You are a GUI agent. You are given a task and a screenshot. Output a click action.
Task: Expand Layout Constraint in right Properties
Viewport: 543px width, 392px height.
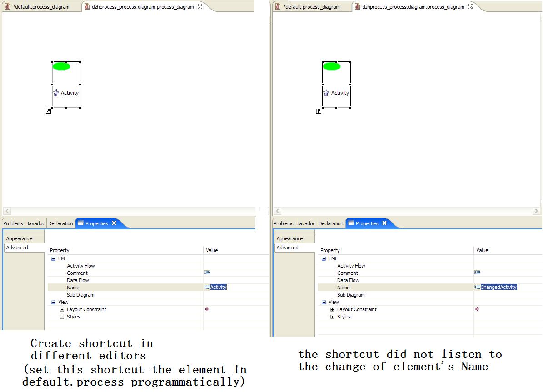[333, 310]
